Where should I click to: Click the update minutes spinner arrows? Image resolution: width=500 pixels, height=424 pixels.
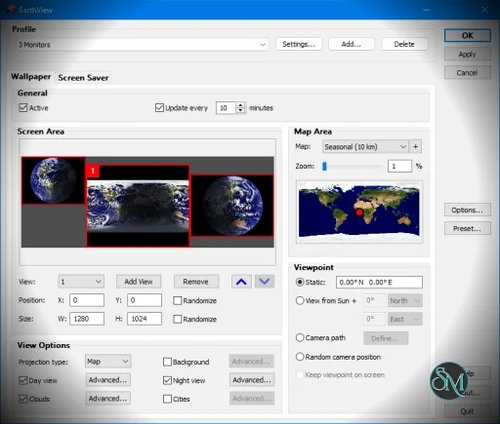240,108
